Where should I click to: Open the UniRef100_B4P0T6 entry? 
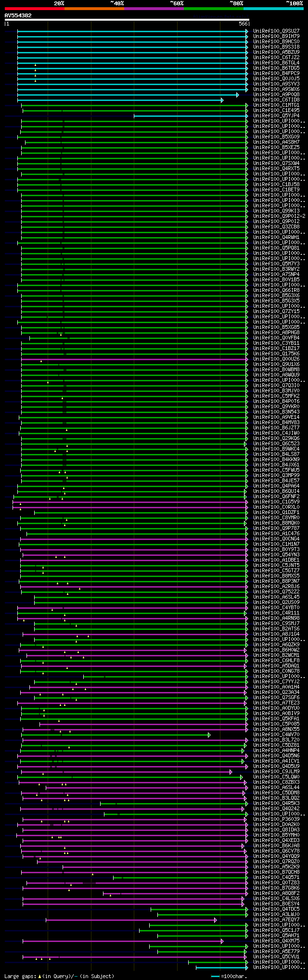(276, 401)
